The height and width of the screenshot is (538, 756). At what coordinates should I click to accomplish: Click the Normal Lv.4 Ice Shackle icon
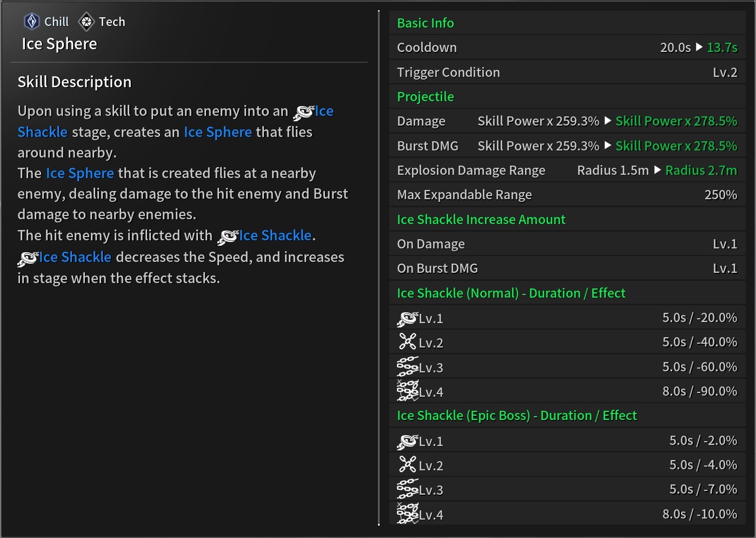coord(407,391)
